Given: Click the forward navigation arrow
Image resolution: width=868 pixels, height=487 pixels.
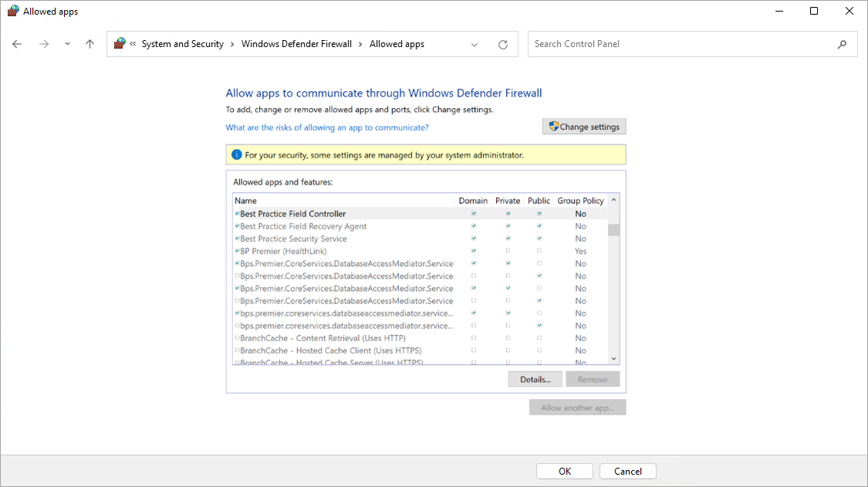Looking at the screenshot, I should pos(44,44).
